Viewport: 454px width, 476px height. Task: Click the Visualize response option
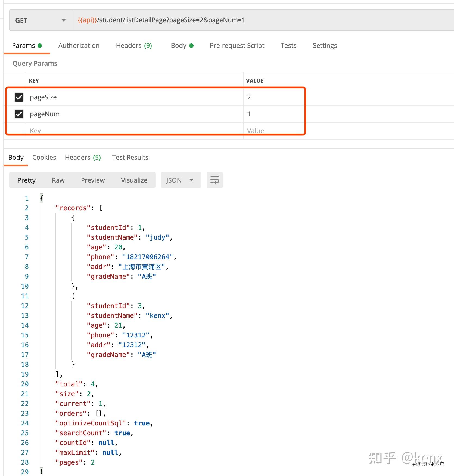134,180
